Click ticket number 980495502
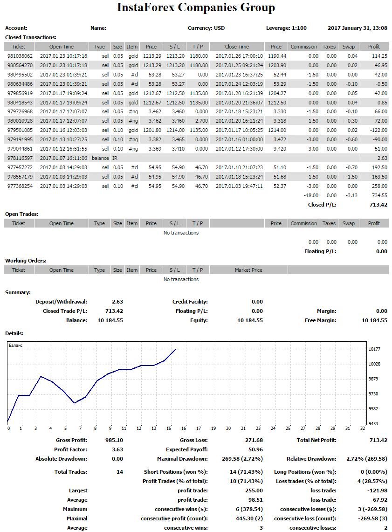Screen dimensions: 392x532 pos(20,75)
